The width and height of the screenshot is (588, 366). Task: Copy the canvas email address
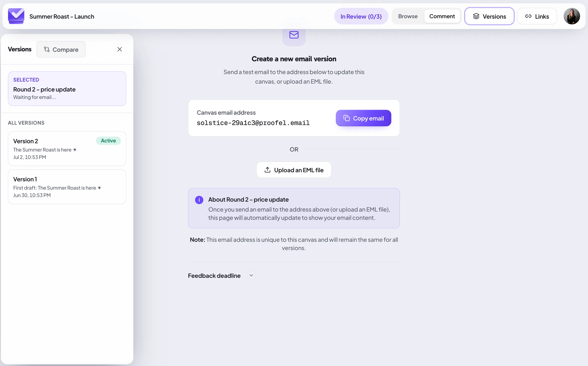tap(363, 118)
